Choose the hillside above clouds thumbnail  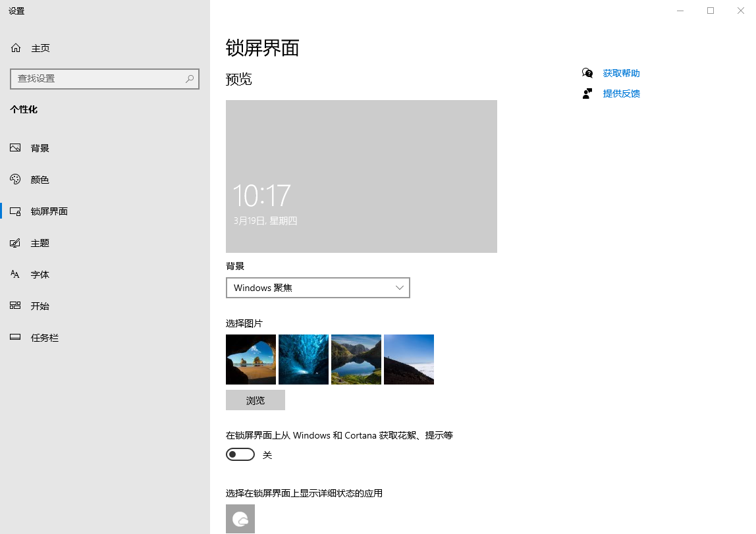[x=409, y=360]
